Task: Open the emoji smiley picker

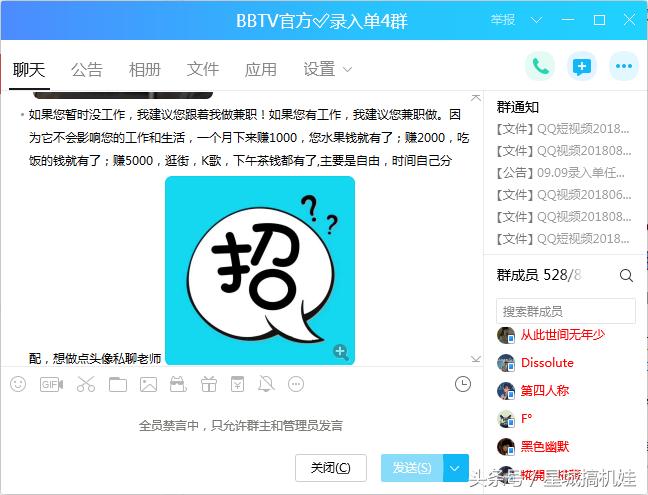Action: [x=18, y=384]
